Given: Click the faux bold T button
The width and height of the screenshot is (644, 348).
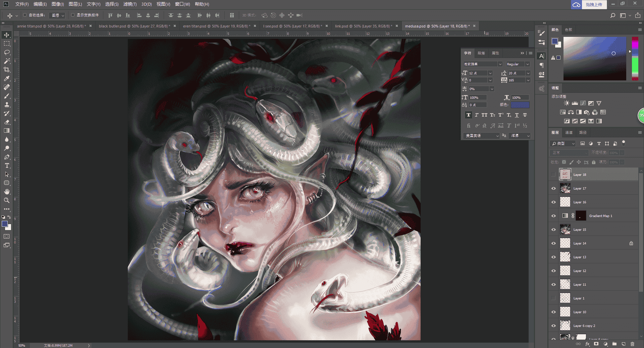Looking at the screenshot, I should [469, 115].
